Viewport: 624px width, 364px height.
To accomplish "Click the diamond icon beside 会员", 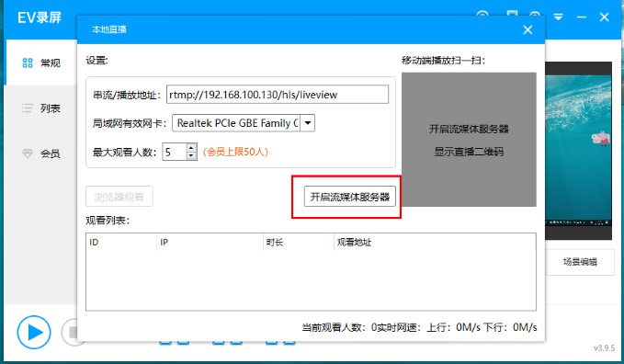I will click(28, 154).
